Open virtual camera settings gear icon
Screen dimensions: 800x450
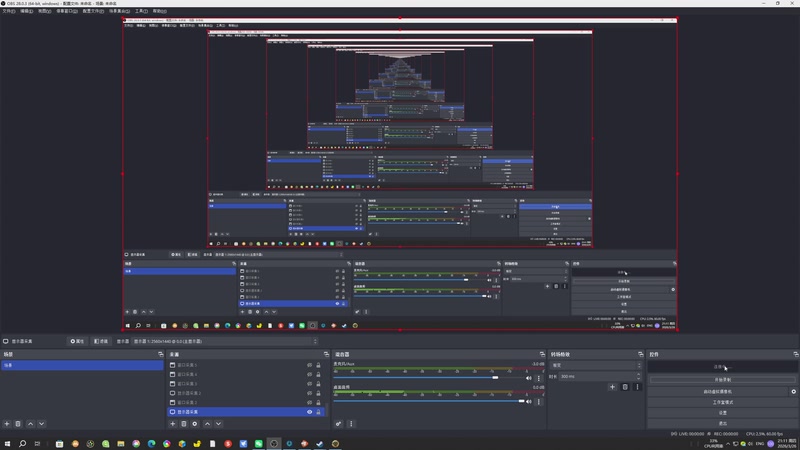(x=793, y=391)
